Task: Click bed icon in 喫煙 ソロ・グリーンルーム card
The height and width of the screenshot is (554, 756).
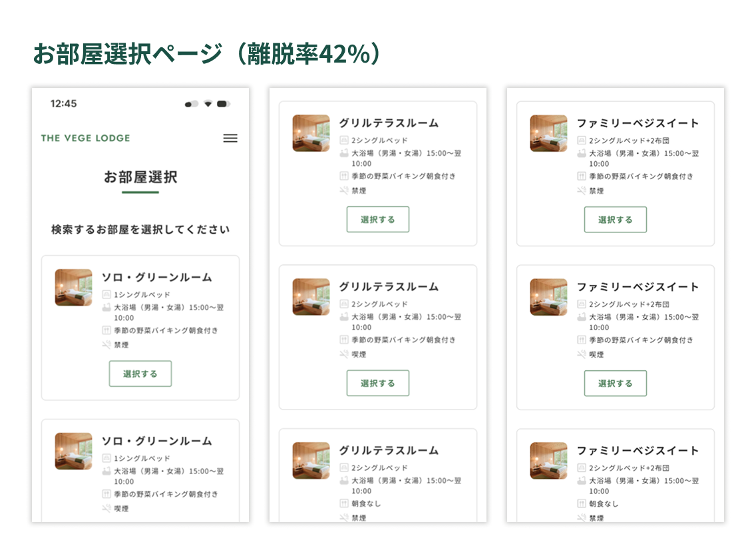Action: [x=106, y=458]
